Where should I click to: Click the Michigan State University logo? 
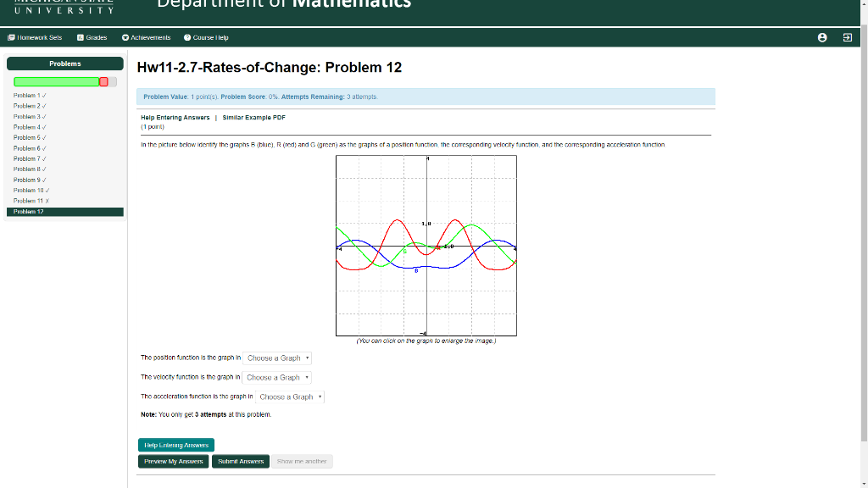pyautogui.click(x=64, y=7)
